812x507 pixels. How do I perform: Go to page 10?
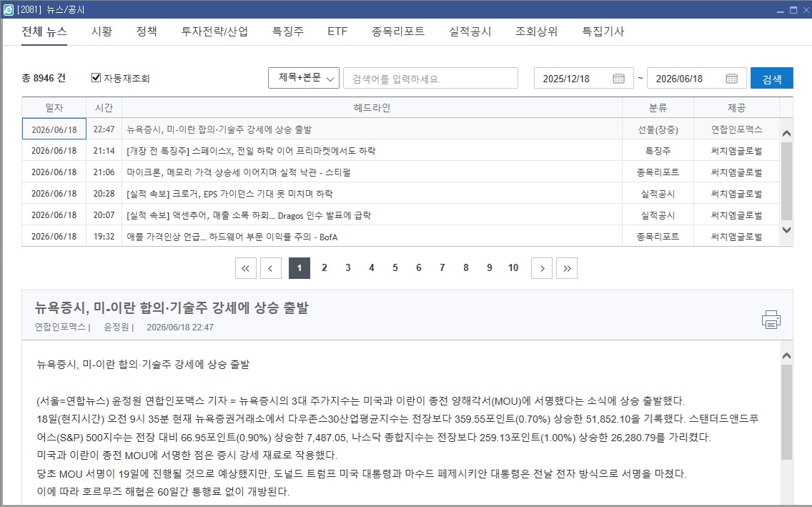click(513, 267)
